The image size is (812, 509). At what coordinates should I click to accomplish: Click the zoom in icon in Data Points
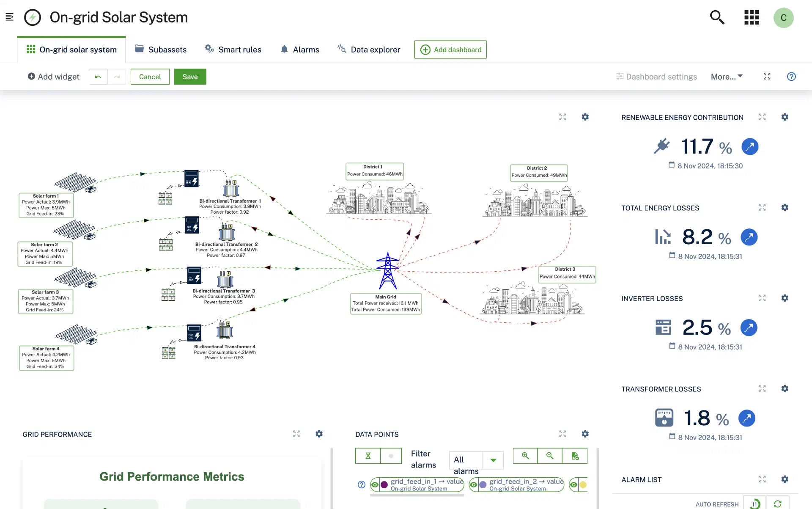[x=525, y=456]
